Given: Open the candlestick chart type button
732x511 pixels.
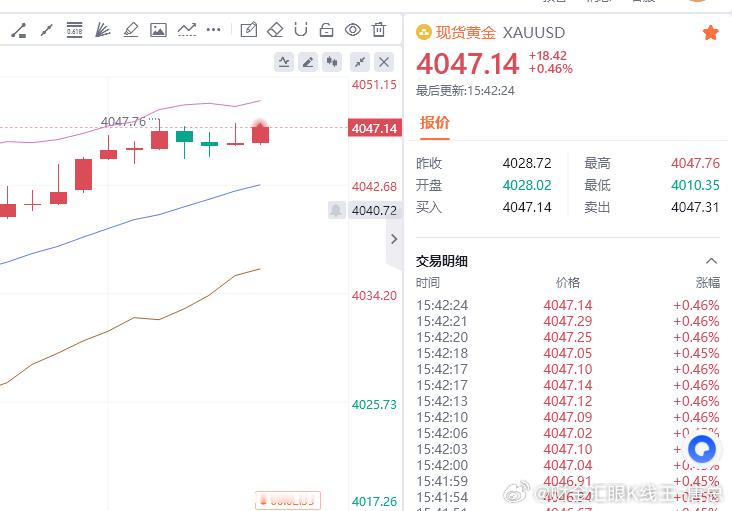Looking at the screenshot, I should click(332, 62).
